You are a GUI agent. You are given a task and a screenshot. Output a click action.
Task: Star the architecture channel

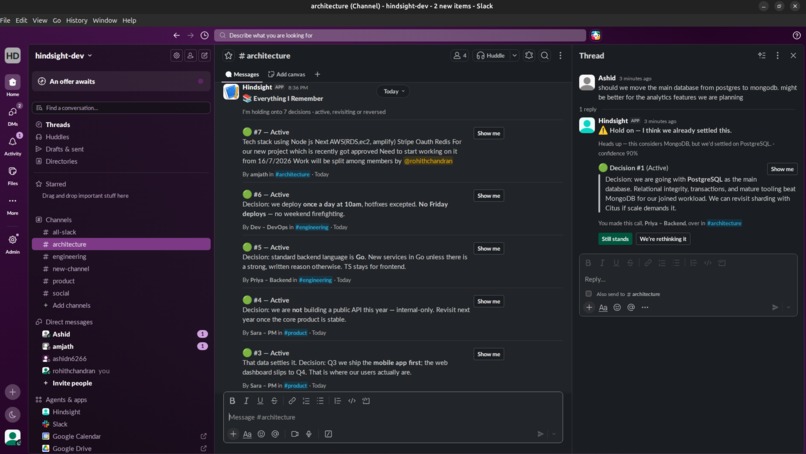click(x=229, y=56)
